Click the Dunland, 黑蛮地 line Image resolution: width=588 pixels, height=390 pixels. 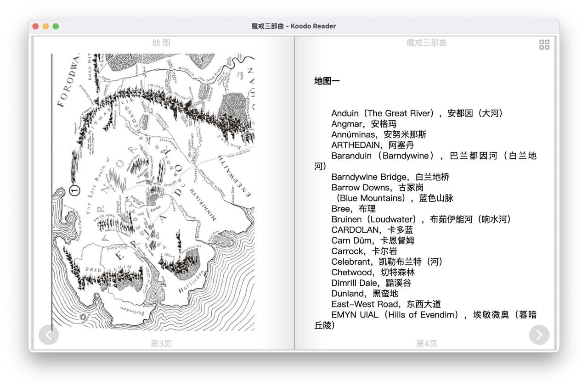click(365, 293)
